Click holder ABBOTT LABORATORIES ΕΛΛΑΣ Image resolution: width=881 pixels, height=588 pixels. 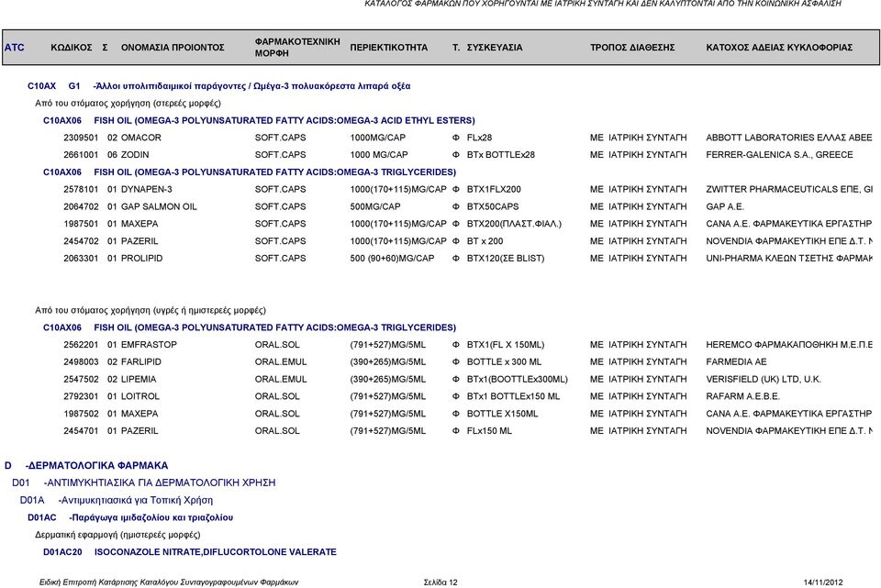click(789, 138)
